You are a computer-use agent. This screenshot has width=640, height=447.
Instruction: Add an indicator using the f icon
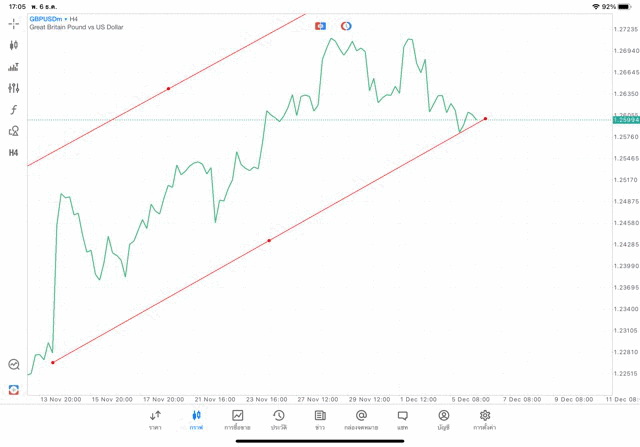(13, 109)
